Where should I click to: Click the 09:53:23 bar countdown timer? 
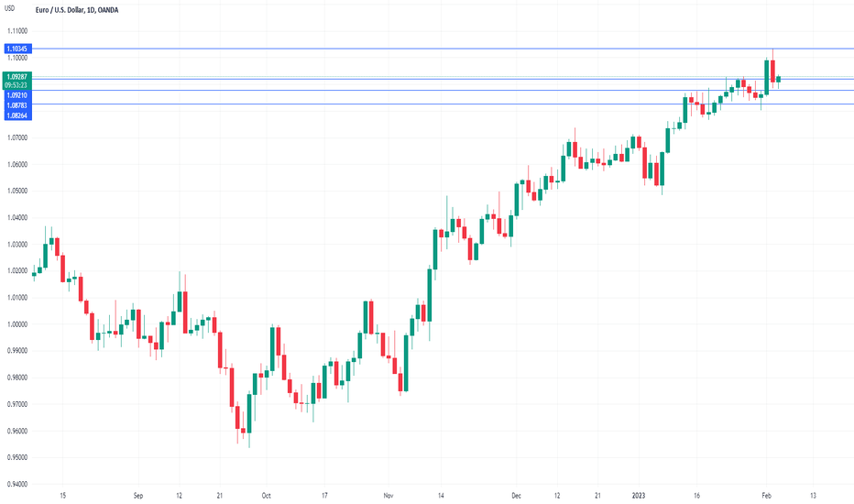16,85
